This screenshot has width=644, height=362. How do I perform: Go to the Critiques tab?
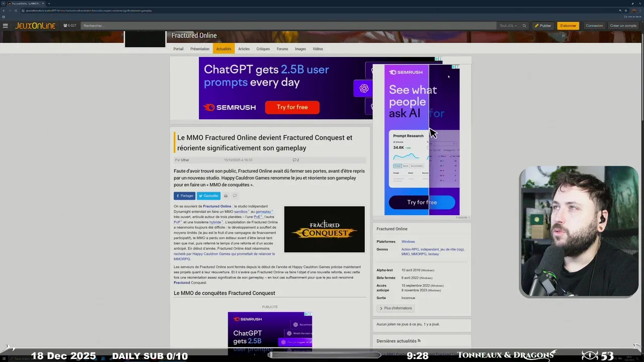(263, 49)
